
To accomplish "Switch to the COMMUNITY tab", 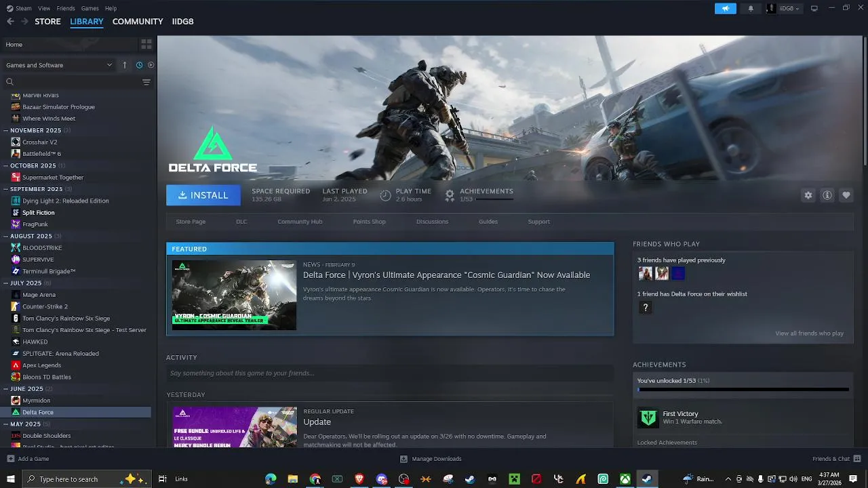I will tap(138, 22).
